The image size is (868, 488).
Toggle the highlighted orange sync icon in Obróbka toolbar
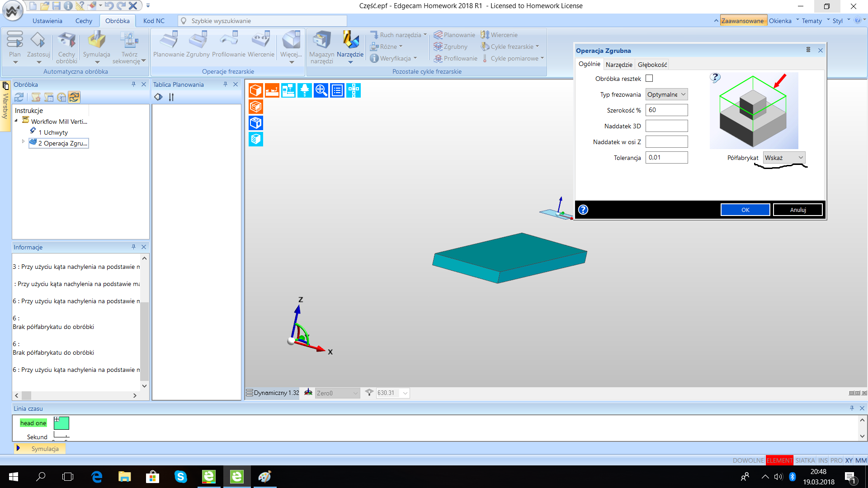coord(75,97)
